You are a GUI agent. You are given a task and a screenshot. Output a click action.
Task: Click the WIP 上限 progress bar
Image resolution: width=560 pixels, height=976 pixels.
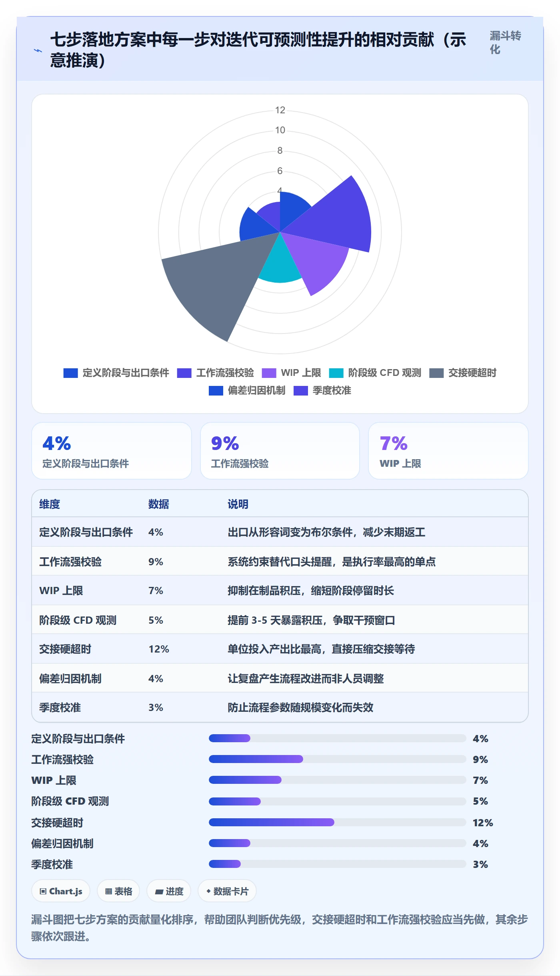pyautogui.click(x=338, y=780)
